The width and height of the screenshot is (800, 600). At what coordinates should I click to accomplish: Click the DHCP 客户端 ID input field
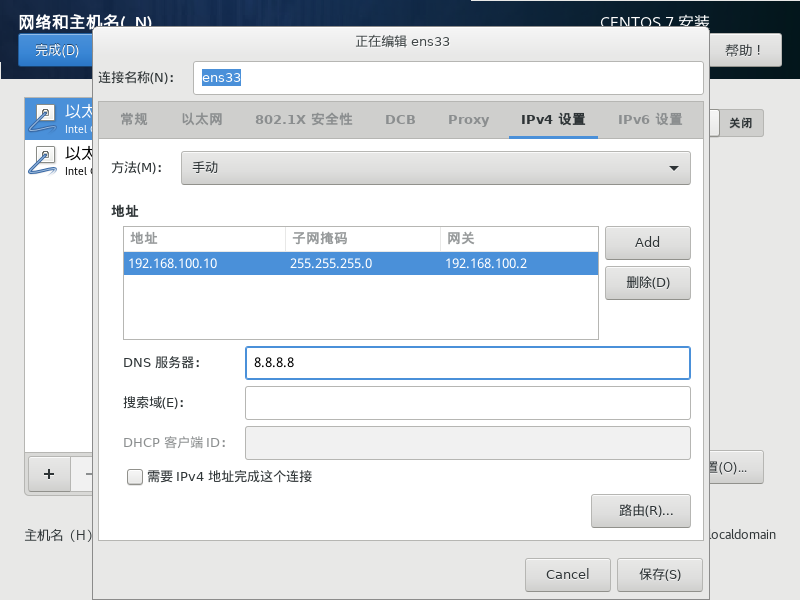click(467, 443)
